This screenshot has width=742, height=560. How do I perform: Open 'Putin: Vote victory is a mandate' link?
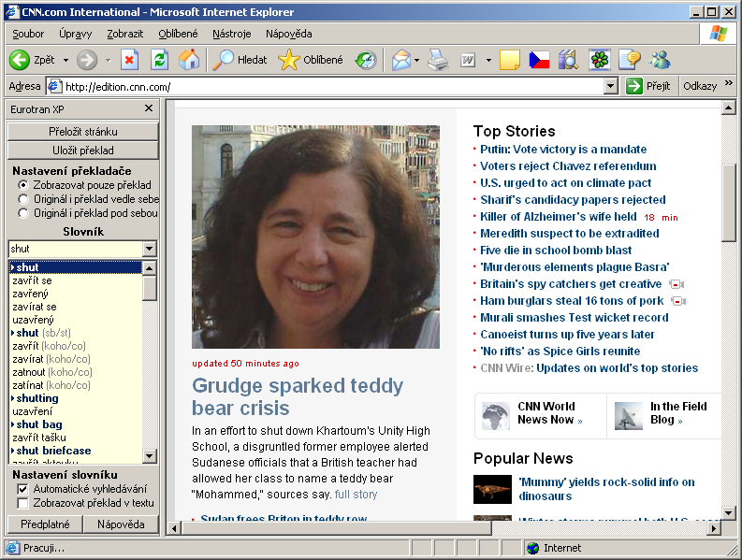[x=563, y=150]
